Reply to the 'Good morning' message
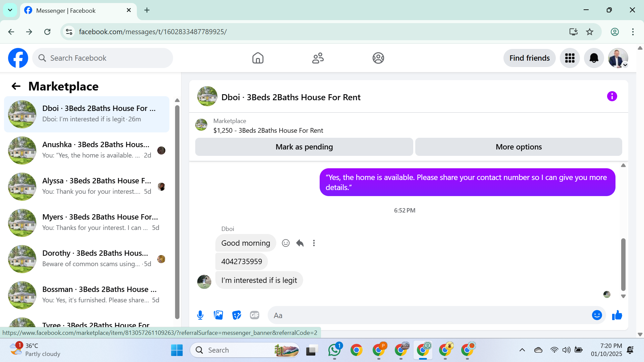Screen dimensions: 644x362 300,243
